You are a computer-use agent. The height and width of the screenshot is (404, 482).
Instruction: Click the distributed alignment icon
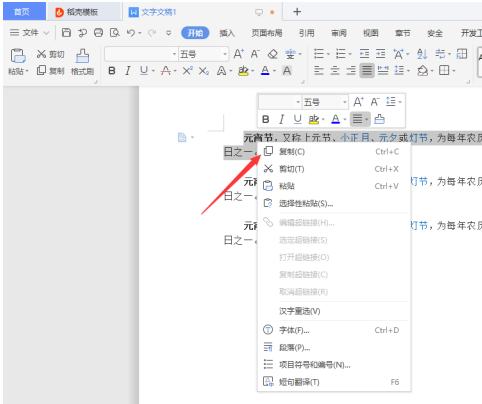tap(383, 70)
